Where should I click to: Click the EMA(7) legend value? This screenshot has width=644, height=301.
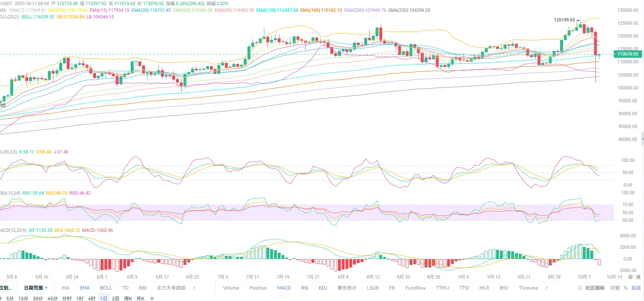[x=28, y=10]
